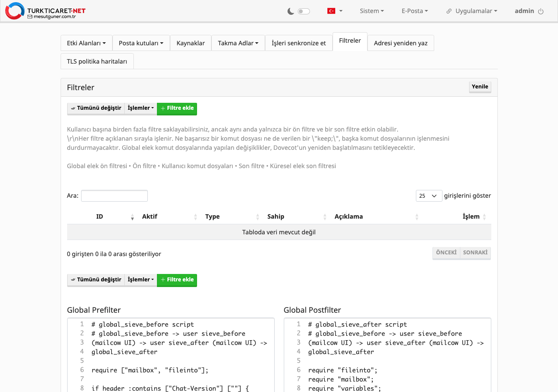Click the link icon beside Uygulamalar

coord(449,11)
